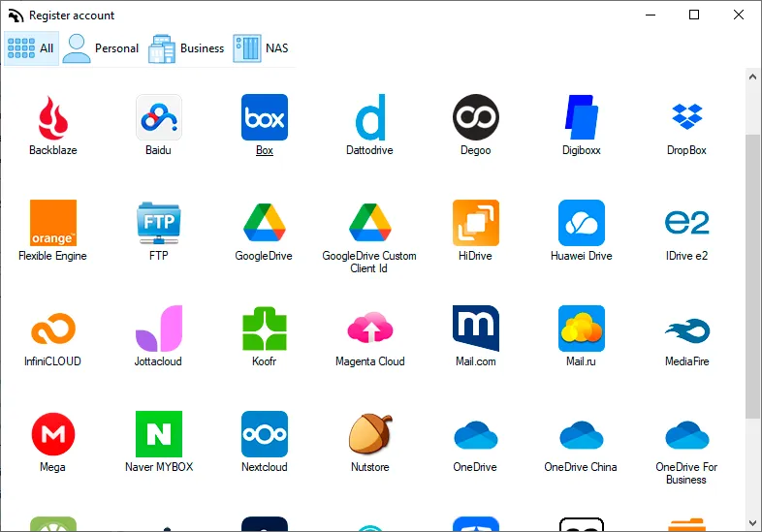Switch to the Personal filter tab
Screen dimensions: 762x532
[101, 48]
